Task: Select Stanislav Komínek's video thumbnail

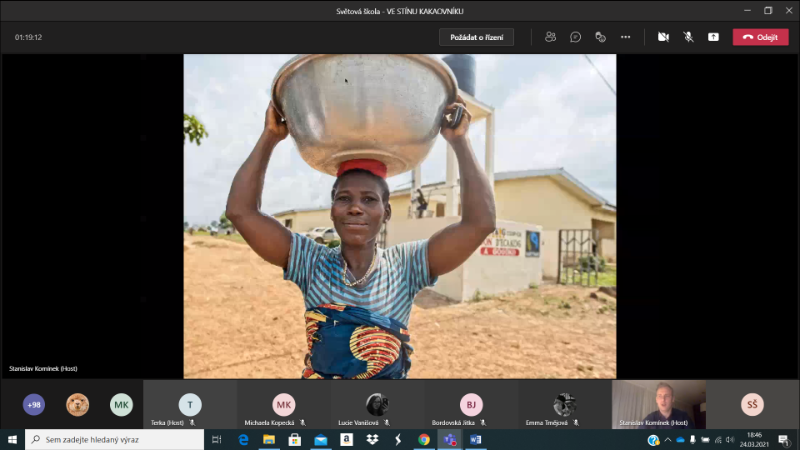Action: (x=658, y=404)
